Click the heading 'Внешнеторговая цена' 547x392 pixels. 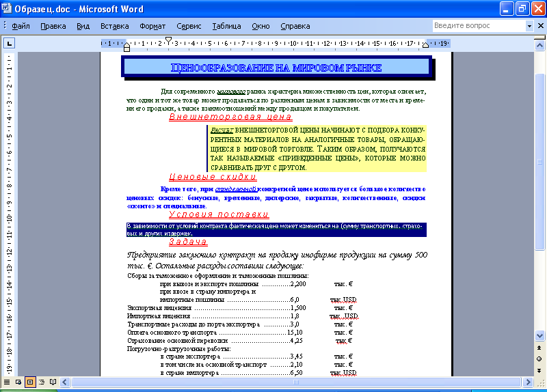click(230, 117)
